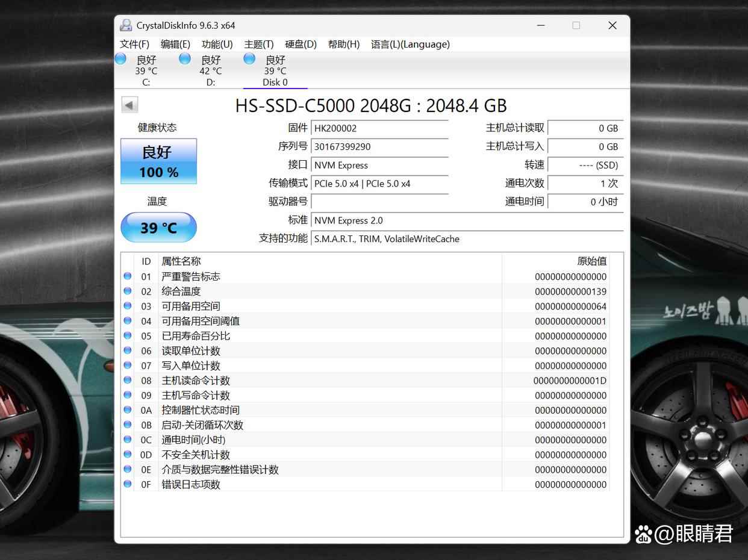
Task: Open the 文件(F) menu
Action: coord(134,44)
